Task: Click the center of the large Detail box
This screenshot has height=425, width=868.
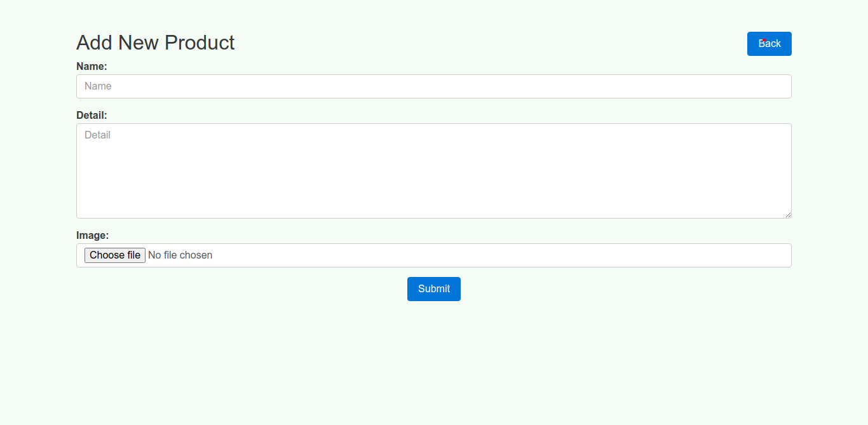Action: click(x=433, y=171)
